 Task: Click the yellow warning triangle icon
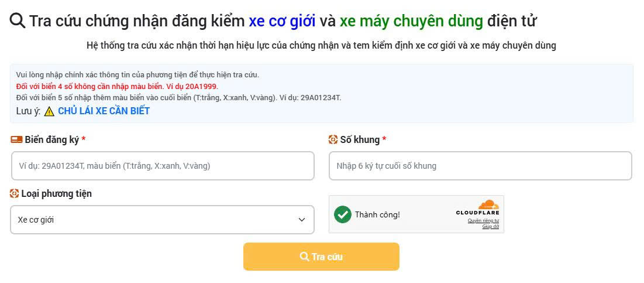coord(49,111)
